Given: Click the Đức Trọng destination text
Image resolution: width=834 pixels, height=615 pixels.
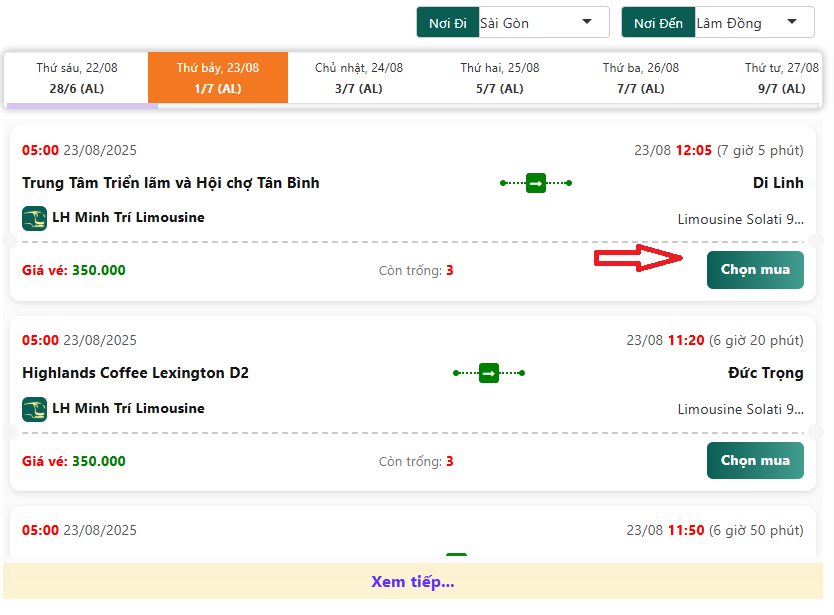Looking at the screenshot, I should click(x=766, y=373).
